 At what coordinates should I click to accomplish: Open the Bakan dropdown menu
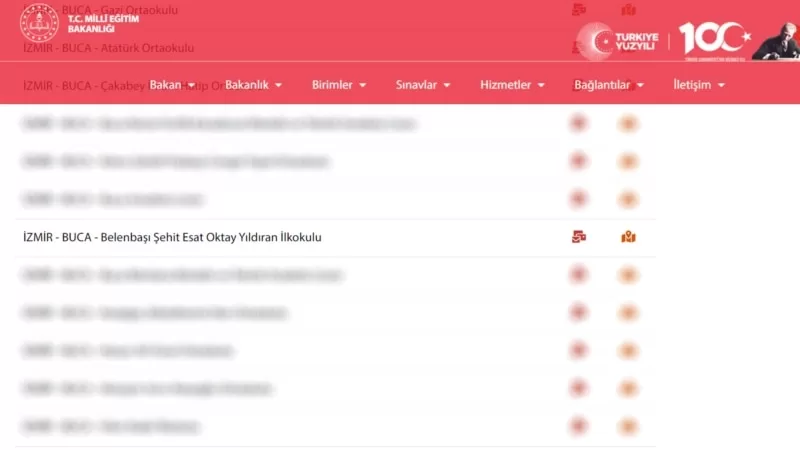172,85
